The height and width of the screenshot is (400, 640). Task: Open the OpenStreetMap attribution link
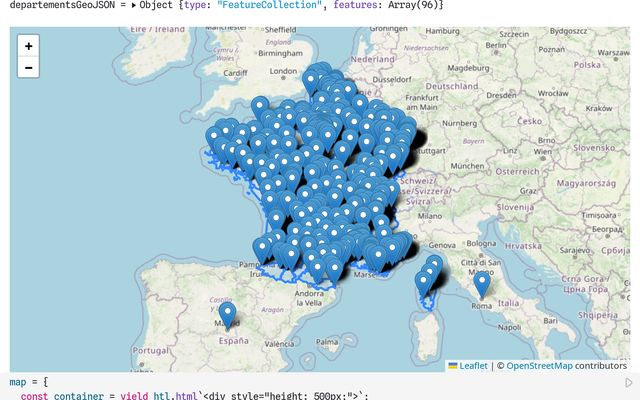539,366
